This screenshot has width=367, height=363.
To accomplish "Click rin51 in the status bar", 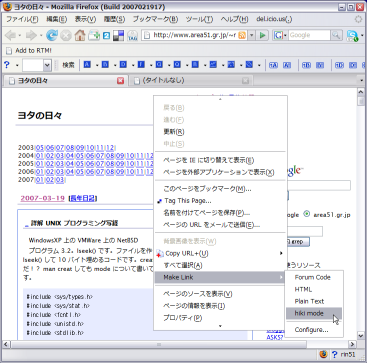I will coord(348,354).
